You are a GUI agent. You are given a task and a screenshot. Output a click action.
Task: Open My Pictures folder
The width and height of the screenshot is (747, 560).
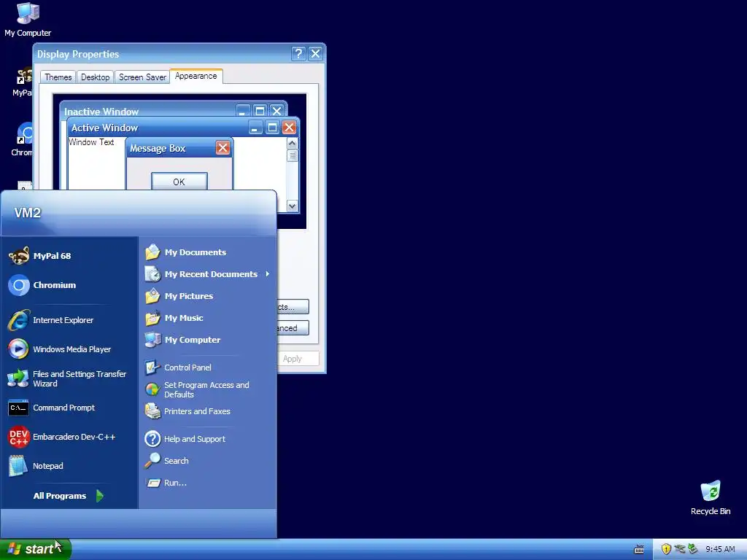(x=207, y=296)
